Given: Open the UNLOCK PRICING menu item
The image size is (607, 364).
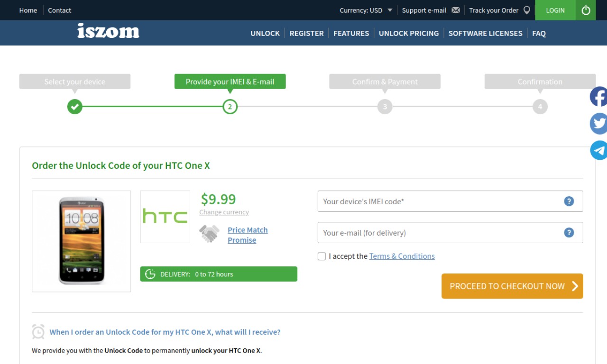Looking at the screenshot, I should pos(409,33).
